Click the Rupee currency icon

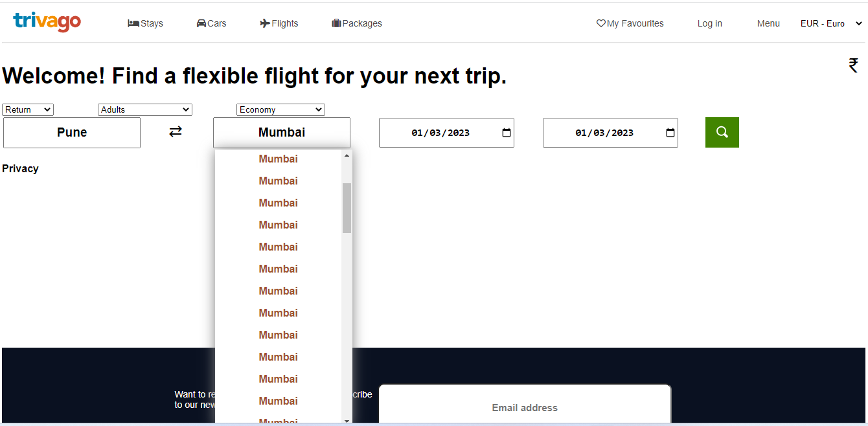[853, 65]
